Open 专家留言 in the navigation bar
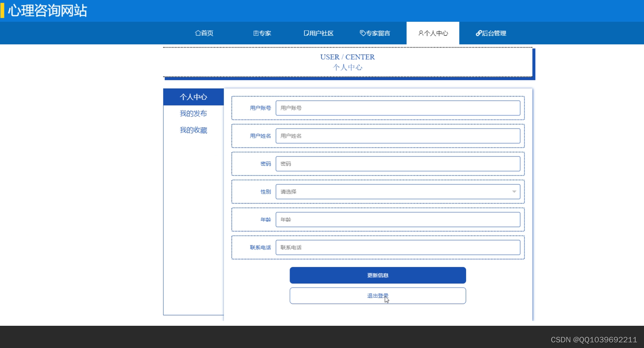This screenshot has height=348, width=644. click(375, 33)
